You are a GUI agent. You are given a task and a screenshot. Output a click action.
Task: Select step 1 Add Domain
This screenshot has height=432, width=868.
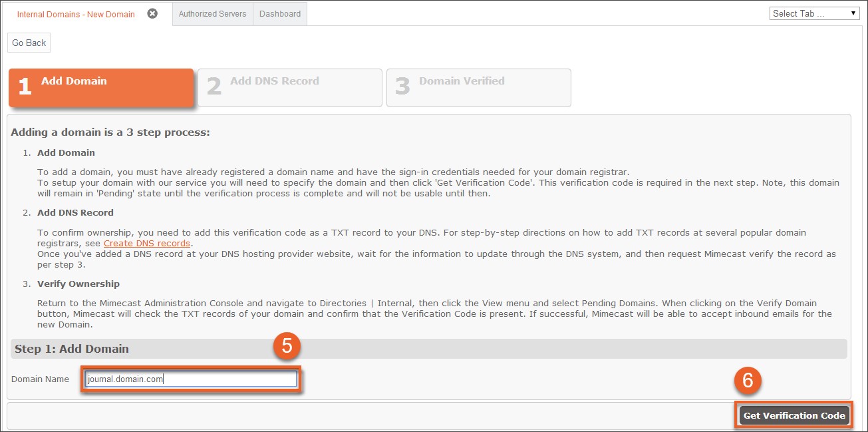pyautogui.click(x=101, y=87)
